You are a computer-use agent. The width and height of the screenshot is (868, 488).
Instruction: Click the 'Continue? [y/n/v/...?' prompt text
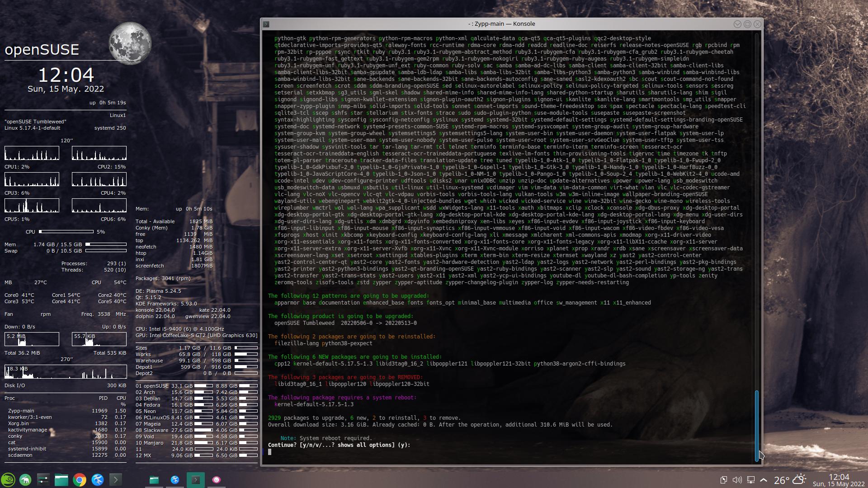point(339,445)
